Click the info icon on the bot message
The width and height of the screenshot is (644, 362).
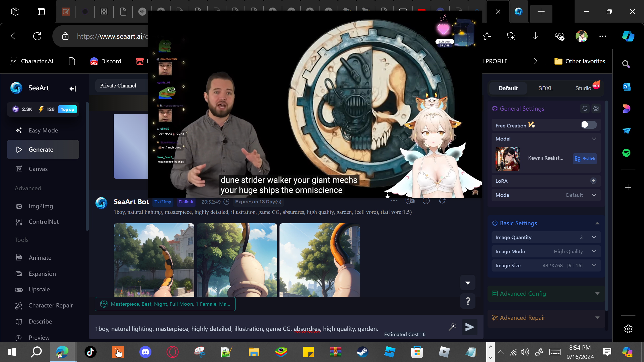pyautogui.click(x=426, y=201)
